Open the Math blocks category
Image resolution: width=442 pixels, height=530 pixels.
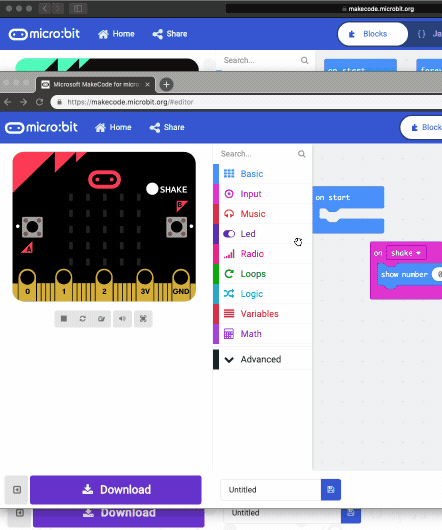tap(263, 334)
